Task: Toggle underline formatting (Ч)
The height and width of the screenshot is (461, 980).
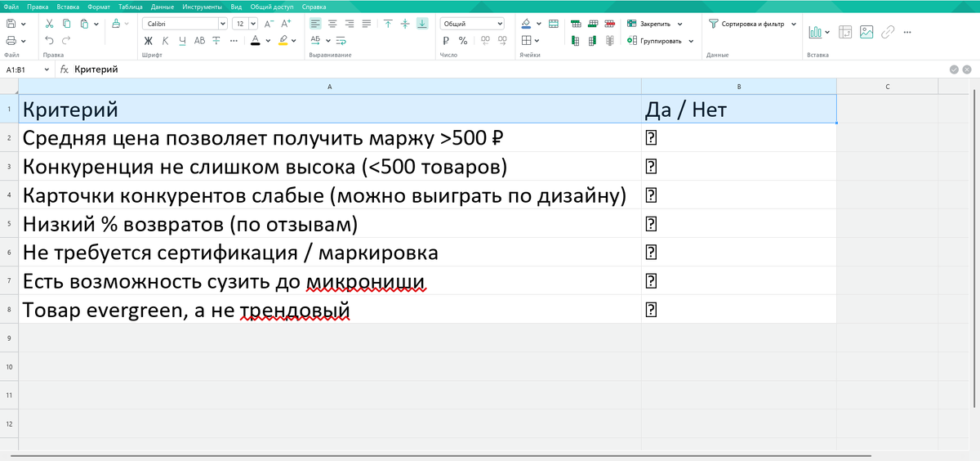Action: 182,40
